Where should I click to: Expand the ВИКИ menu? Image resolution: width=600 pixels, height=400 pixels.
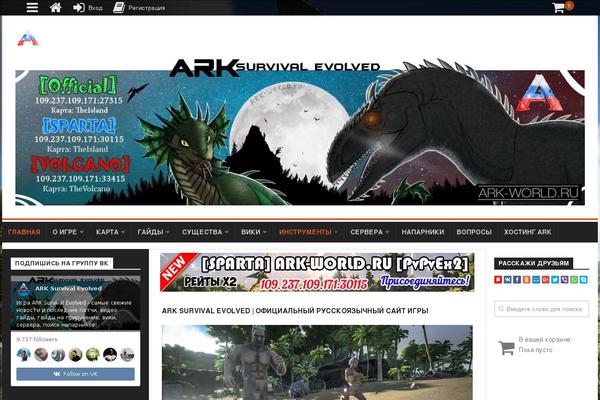254,232
